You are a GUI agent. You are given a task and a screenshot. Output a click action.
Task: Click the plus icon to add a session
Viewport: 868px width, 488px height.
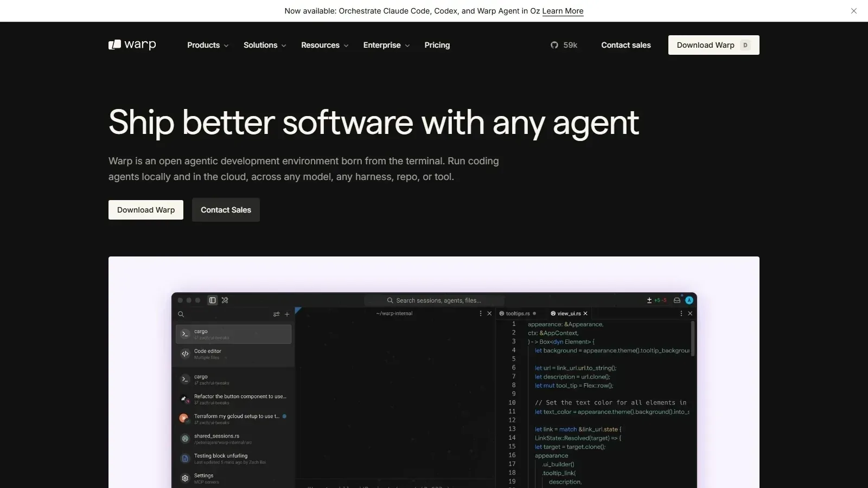287,314
